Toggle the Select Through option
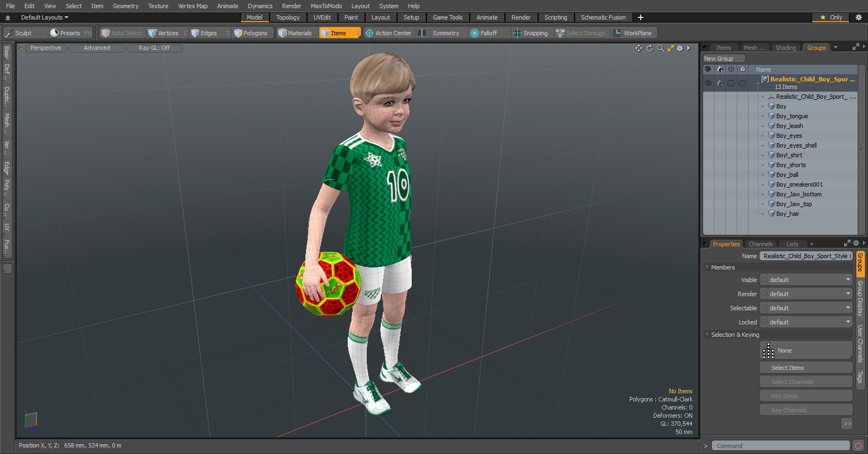Screen dimensions: 868x454 pyautogui.click(x=581, y=33)
